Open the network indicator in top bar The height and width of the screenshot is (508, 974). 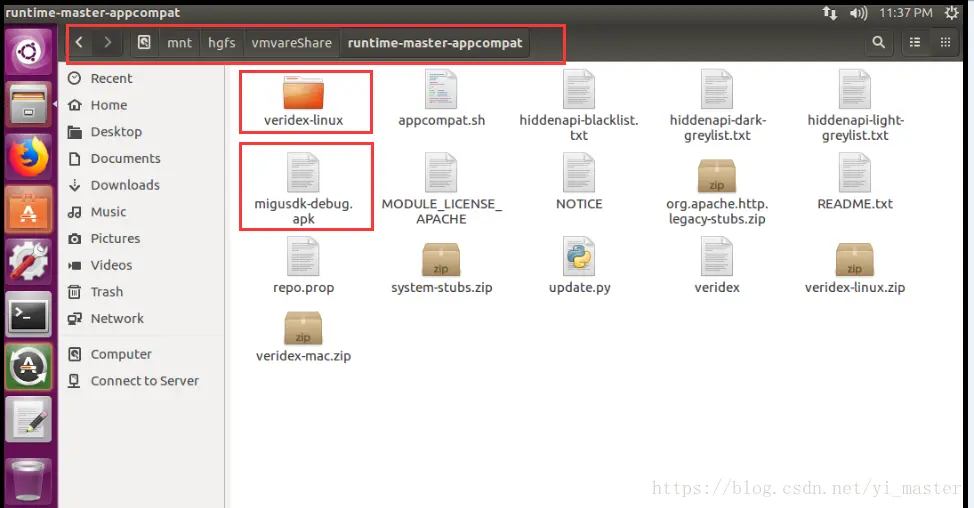coord(830,12)
